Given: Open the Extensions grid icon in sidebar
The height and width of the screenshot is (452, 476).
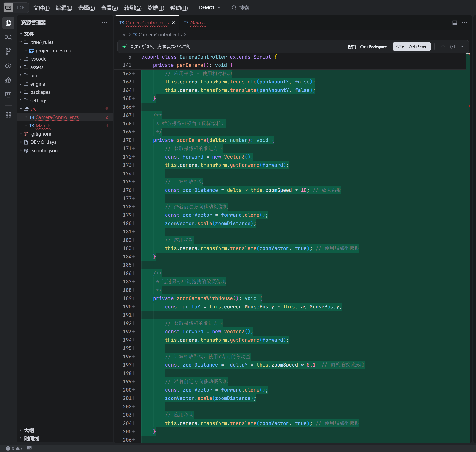Looking at the screenshot, I should pyautogui.click(x=8, y=115).
